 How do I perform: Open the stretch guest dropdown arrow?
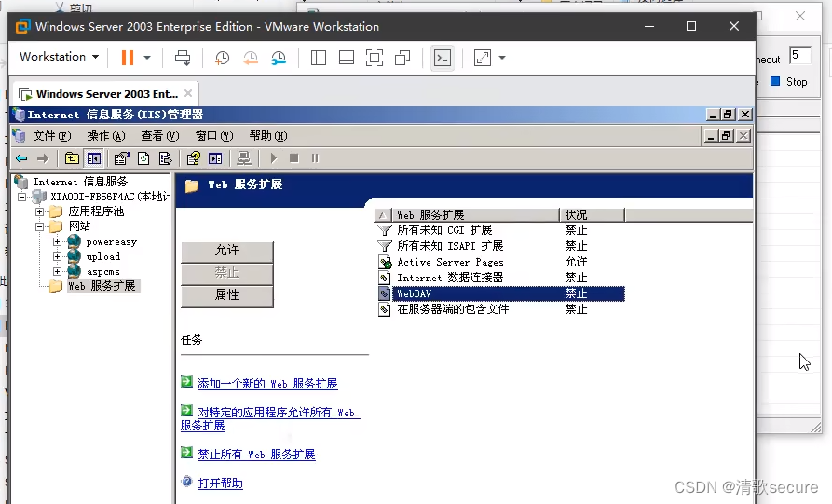(x=502, y=58)
